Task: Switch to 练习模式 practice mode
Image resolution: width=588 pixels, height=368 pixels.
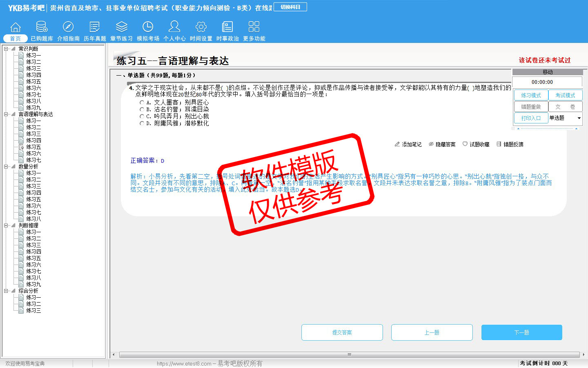Action: pos(531,95)
